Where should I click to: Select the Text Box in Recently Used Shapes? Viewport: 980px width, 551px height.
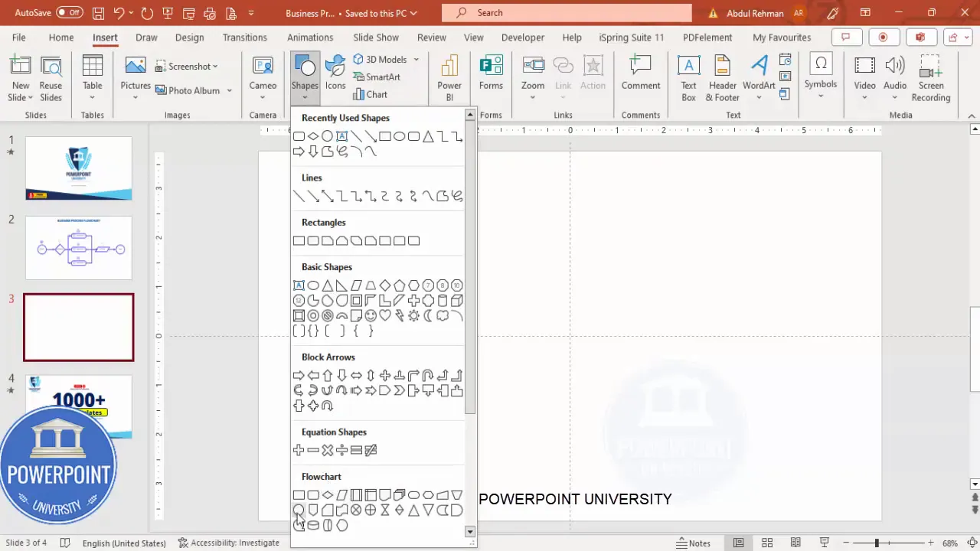[x=341, y=136]
